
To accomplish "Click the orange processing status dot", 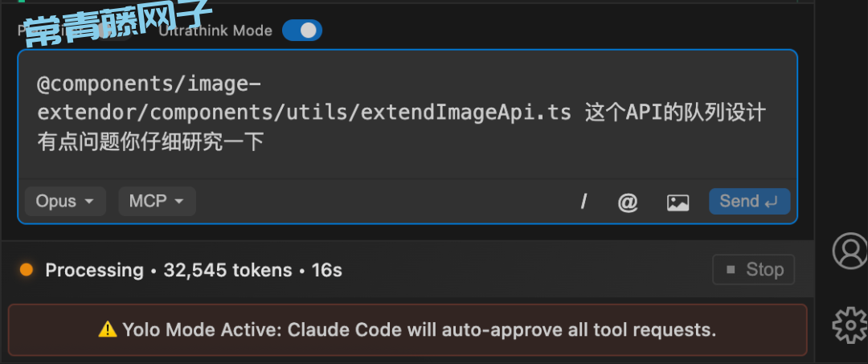I will point(26,270).
